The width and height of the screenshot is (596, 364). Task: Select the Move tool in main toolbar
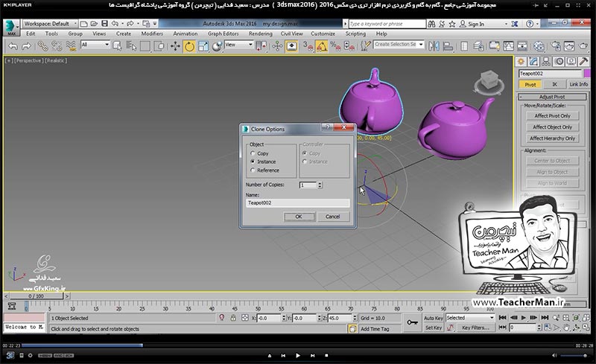click(x=175, y=47)
